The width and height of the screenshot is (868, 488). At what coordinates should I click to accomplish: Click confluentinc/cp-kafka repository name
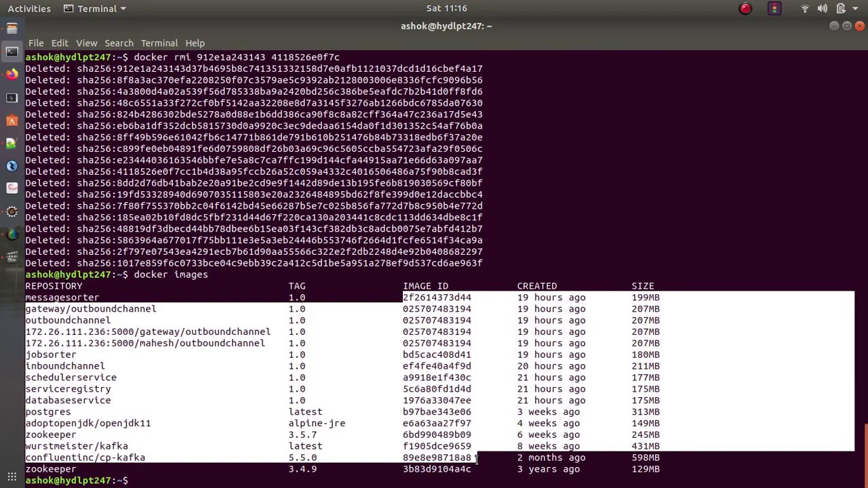tap(85, 457)
